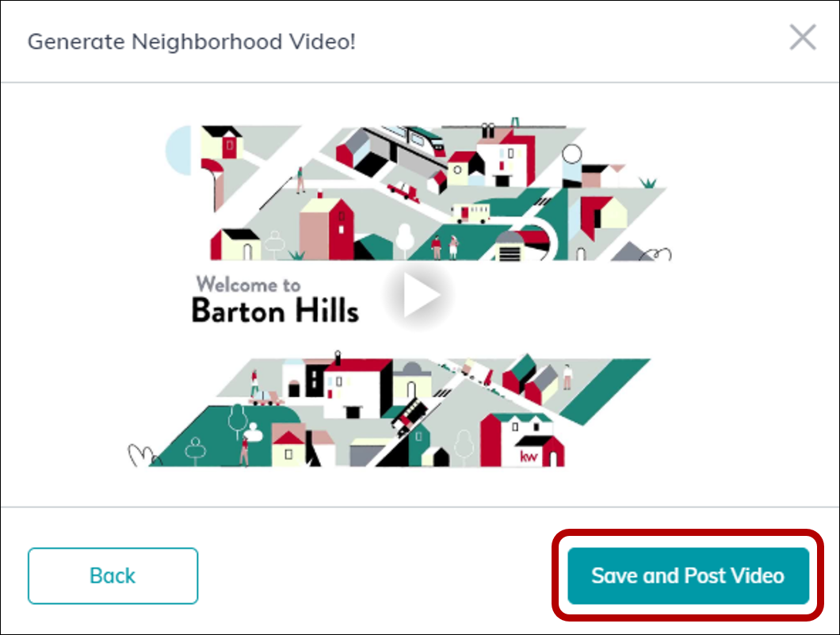
Task: Click the green grass tuft beside the pink house
Action: tap(648, 182)
